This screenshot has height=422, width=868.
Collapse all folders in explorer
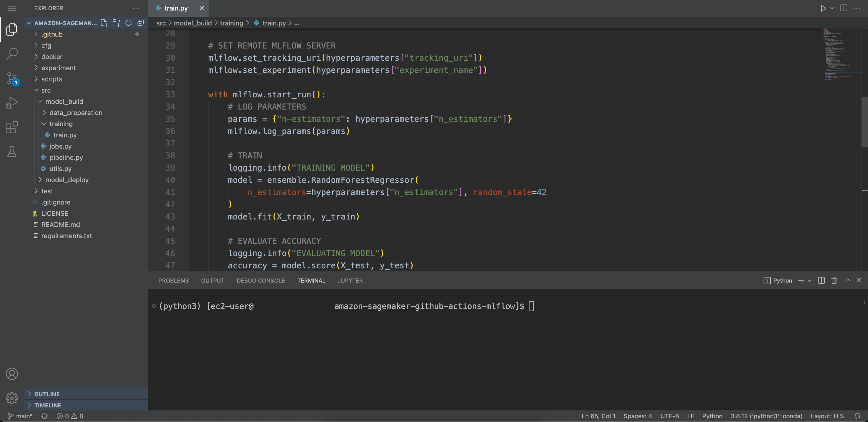pyautogui.click(x=140, y=23)
